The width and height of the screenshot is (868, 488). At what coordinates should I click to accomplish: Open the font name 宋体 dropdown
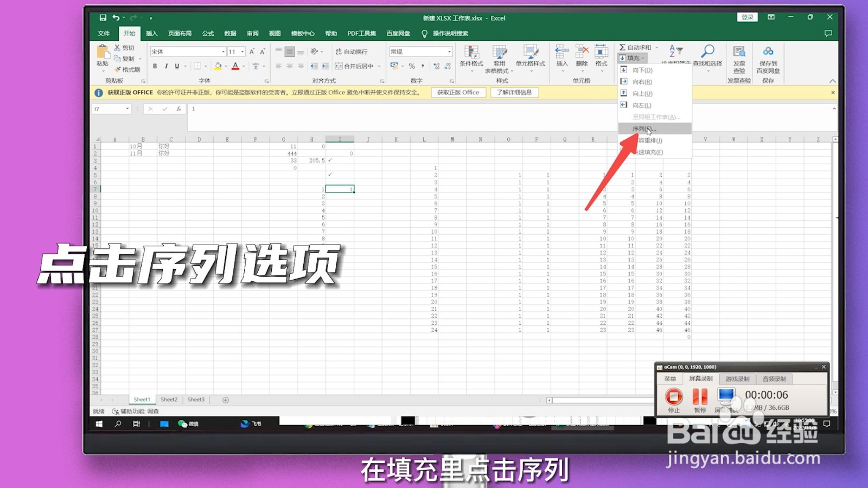click(x=223, y=52)
